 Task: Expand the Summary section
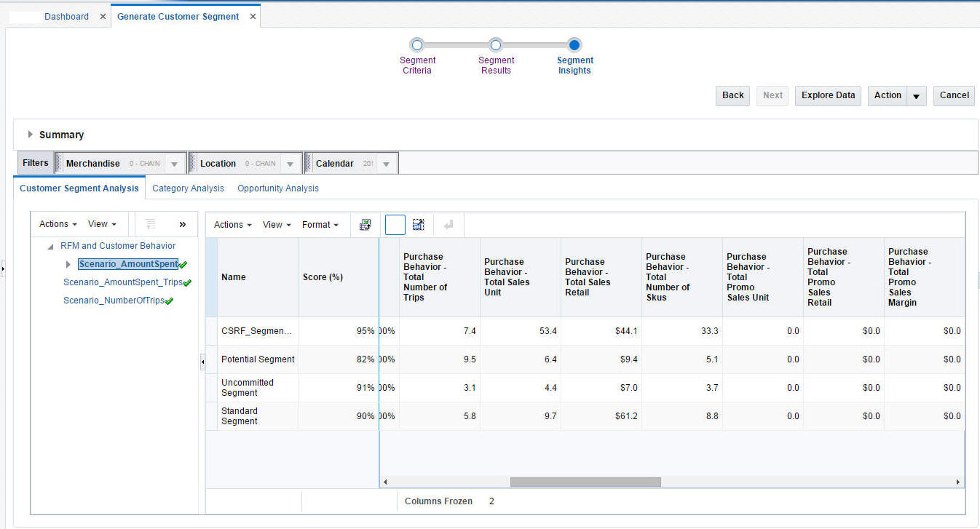point(31,135)
